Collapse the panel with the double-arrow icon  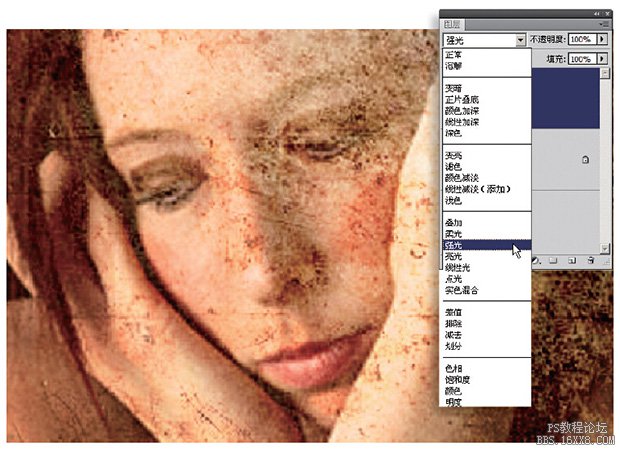pos(597,14)
